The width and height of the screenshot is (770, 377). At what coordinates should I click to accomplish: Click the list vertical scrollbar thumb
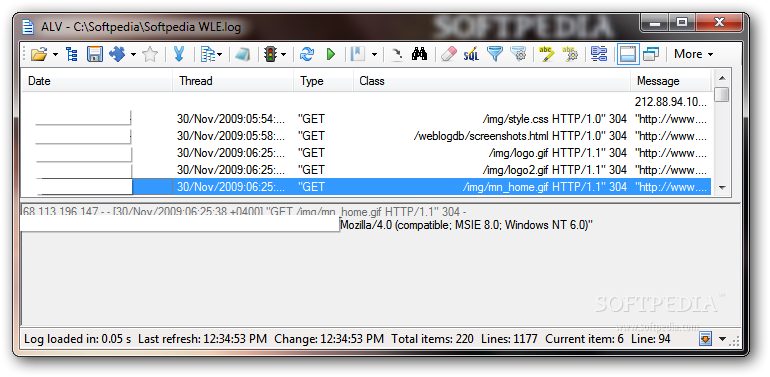click(721, 94)
